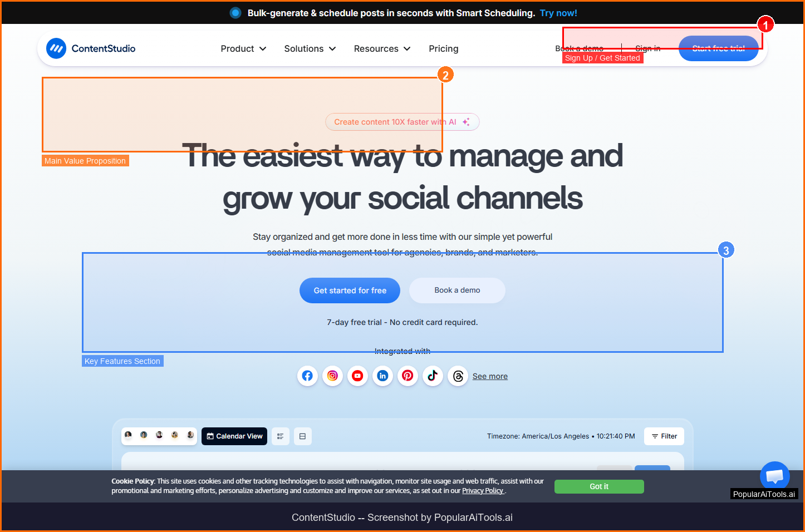805x532 pixels.
Task: Expand the Solutions dropdown menu
Action: point(310,49)
